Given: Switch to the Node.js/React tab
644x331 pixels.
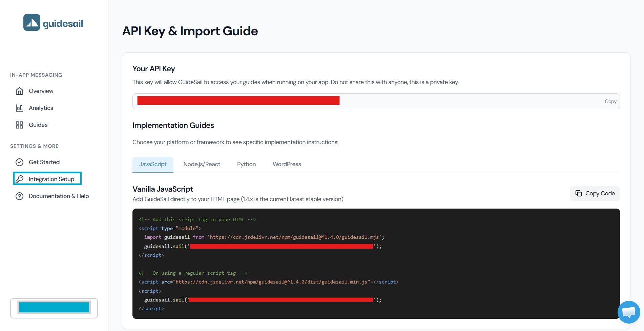Looking at the screenshot, I should (x=202, y=164).
